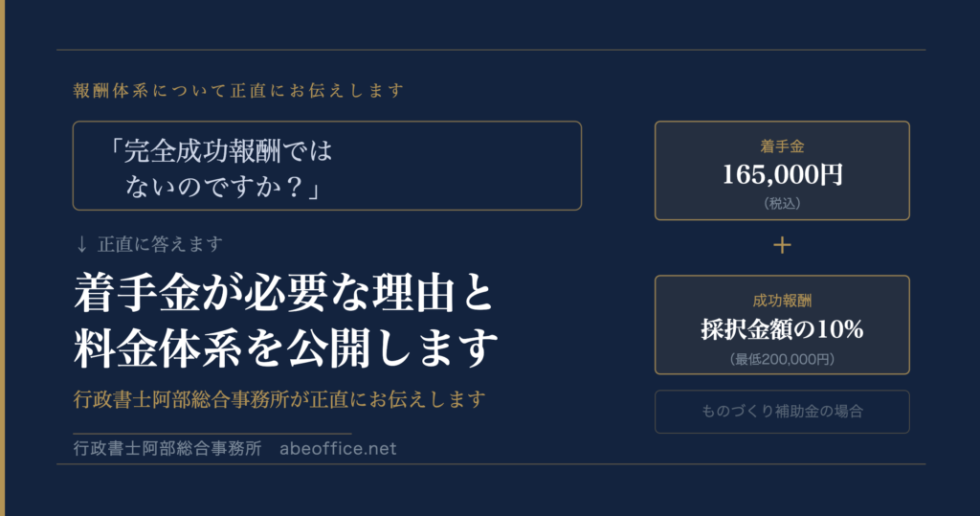
Task: Click the footer 行政書士阿部総合事務所 office name
Action: (x=167, y=449)
